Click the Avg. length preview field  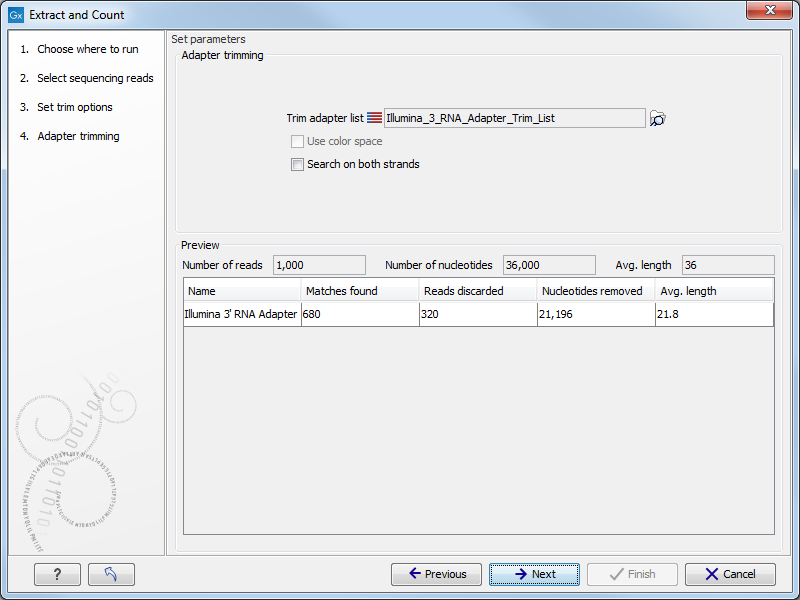point(727,265)
